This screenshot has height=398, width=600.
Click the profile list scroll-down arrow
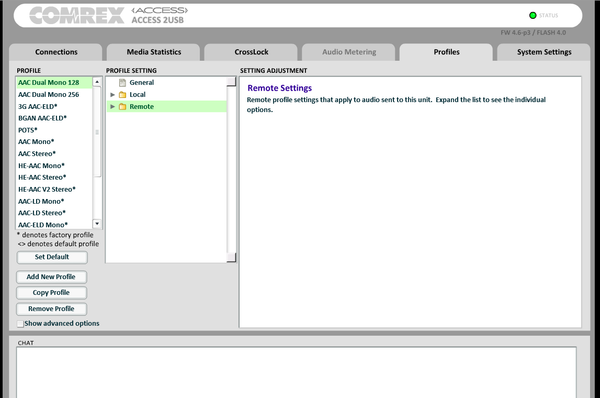(x=97, y=223)
